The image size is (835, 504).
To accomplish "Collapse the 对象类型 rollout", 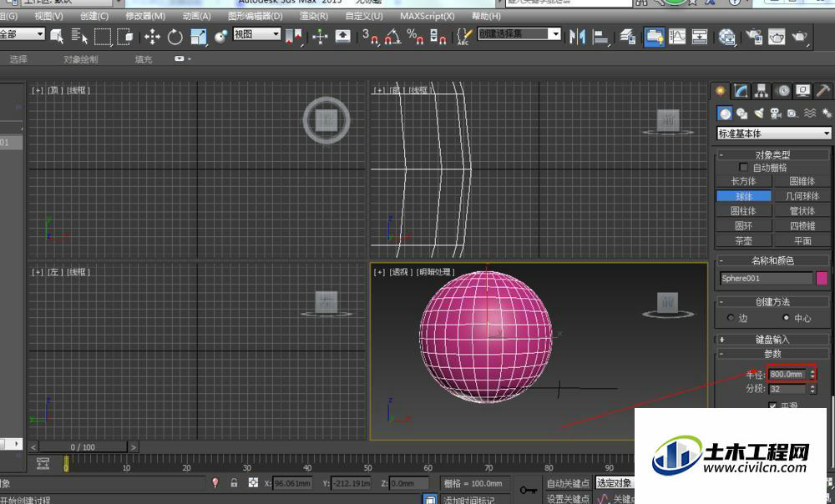I will 772,155.
